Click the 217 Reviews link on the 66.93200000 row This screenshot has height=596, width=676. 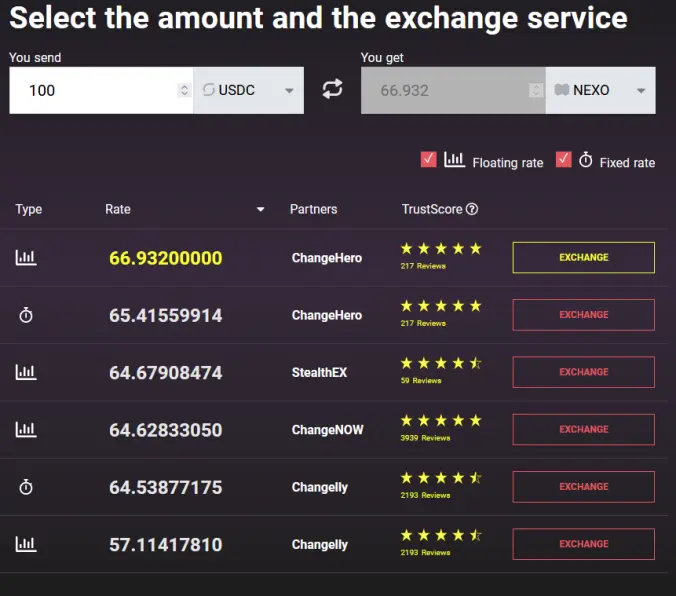point(423,266)
